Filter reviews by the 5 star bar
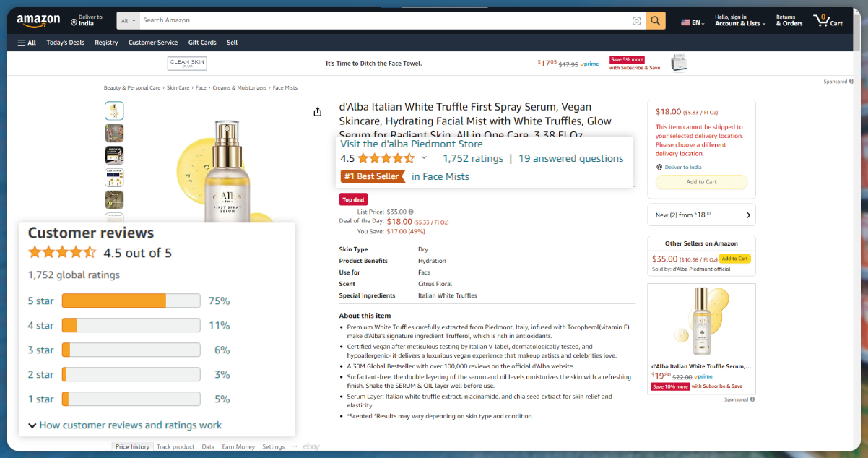Viewport: 868px width, 458px height. (131, 301)
